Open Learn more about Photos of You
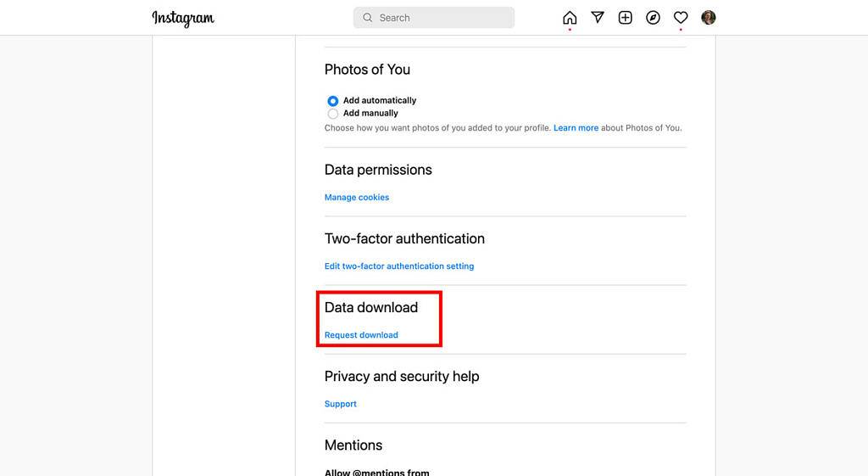Image resolution: width=868 pixels, height=476 pixels. pyautogui.click(x=576, y=128)
